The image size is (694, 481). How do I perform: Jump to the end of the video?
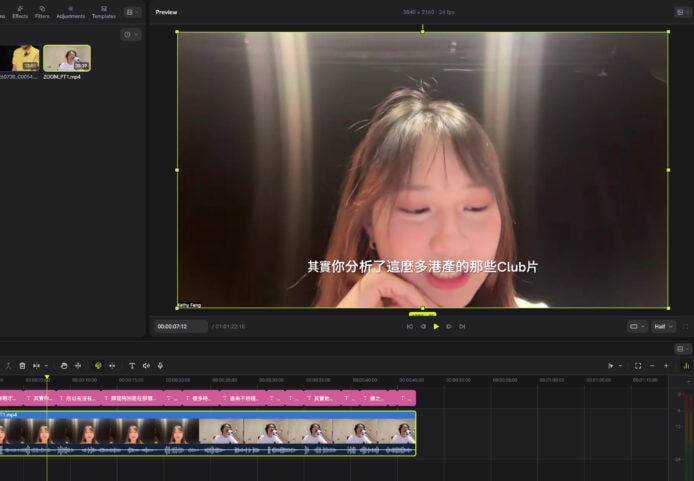pos(462,327)
